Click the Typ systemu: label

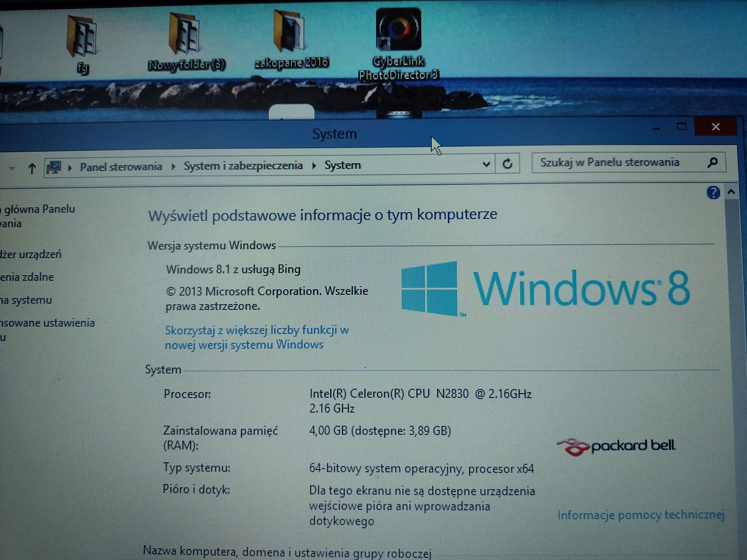tap(196, 467)
